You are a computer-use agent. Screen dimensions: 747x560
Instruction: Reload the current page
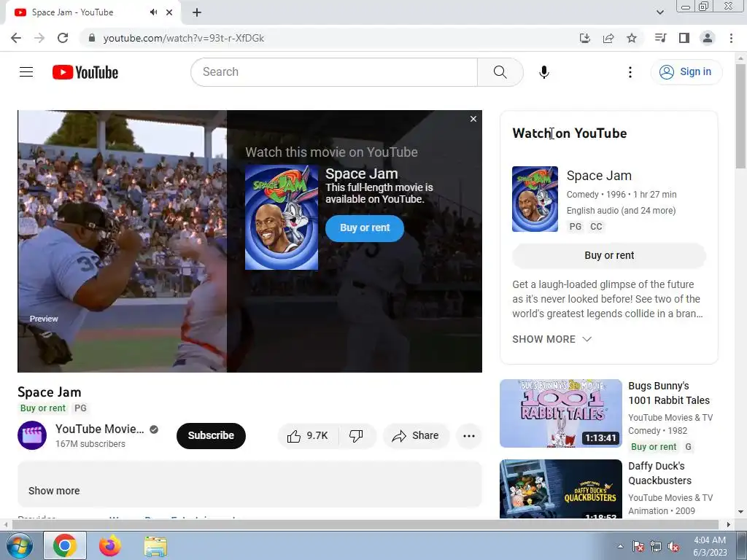click(63, 38)
